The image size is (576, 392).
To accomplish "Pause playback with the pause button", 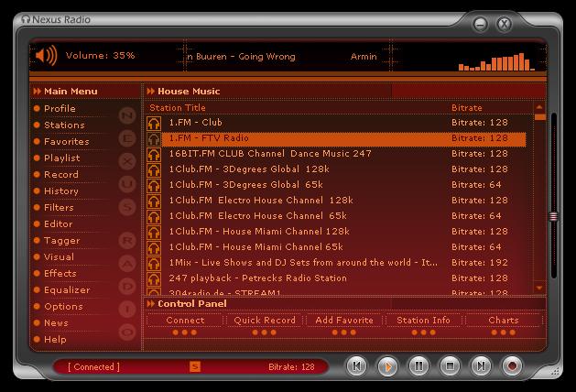I will tap(418, 366).
